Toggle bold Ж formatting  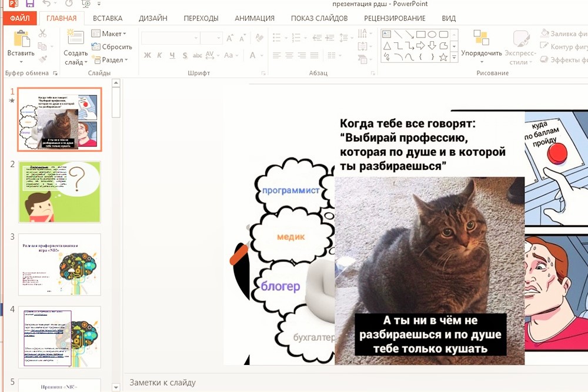click(148, 55)
